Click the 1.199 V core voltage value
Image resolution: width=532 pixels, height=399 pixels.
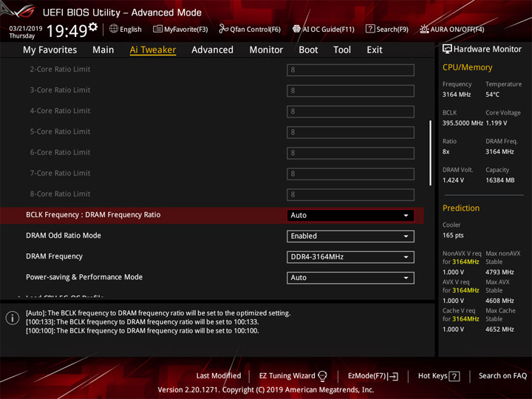coord(496,123)
